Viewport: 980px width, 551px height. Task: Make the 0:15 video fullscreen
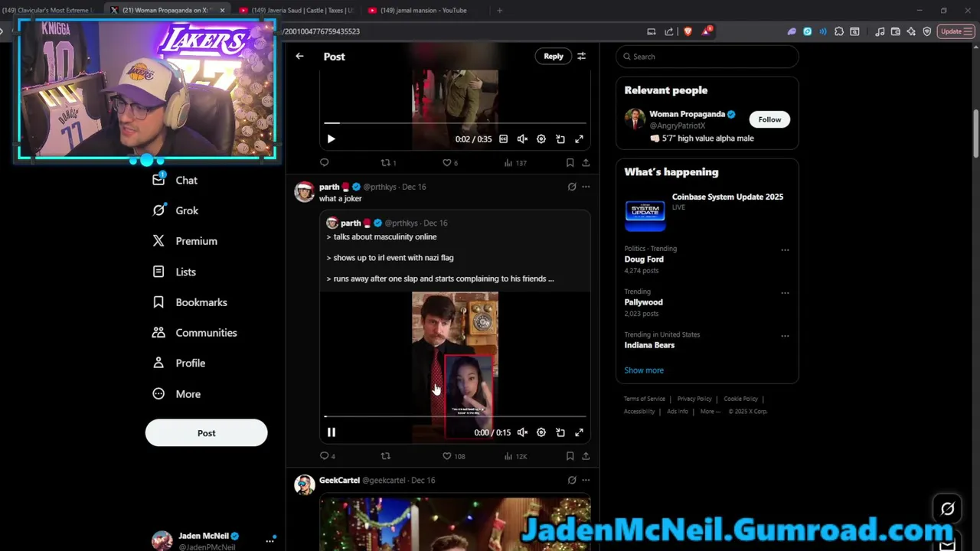(x=579, y=432)
